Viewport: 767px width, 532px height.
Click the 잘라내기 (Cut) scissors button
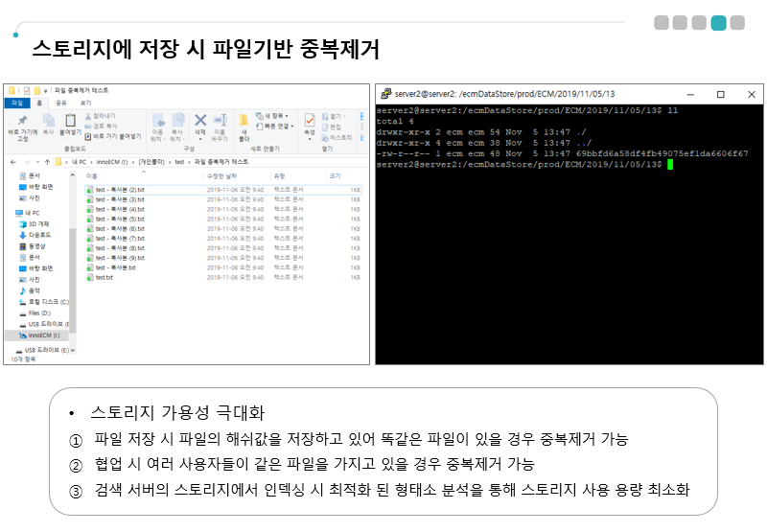pos(101,115)
